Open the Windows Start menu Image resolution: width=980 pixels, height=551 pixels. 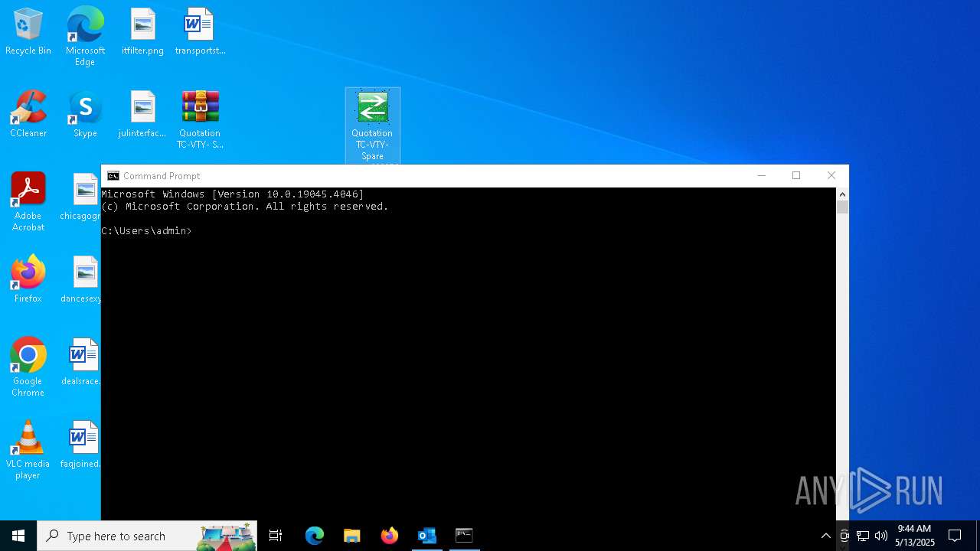[x=18, y=536]
